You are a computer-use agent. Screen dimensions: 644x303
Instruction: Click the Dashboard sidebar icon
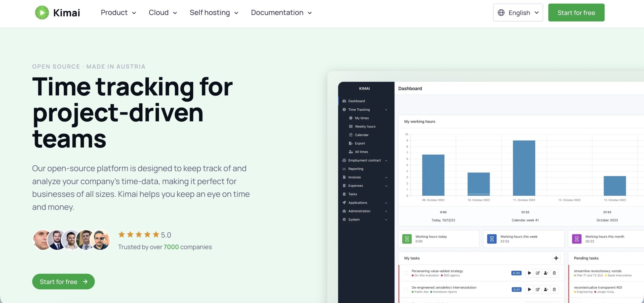pyautogui.click(x=344, y=101)
